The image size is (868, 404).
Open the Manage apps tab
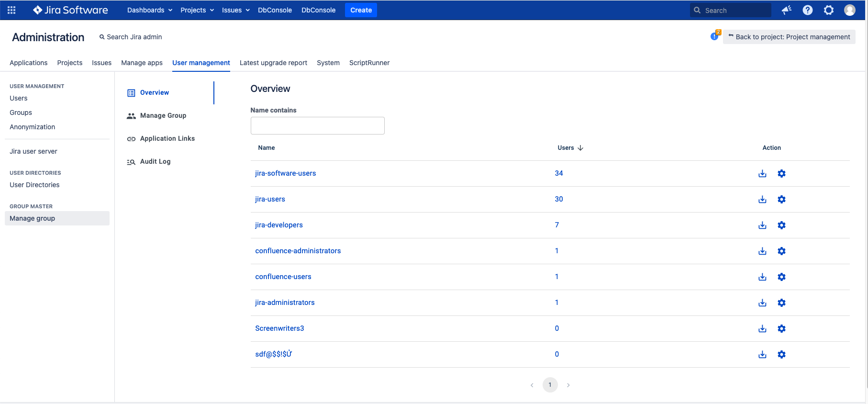point(142,63)
